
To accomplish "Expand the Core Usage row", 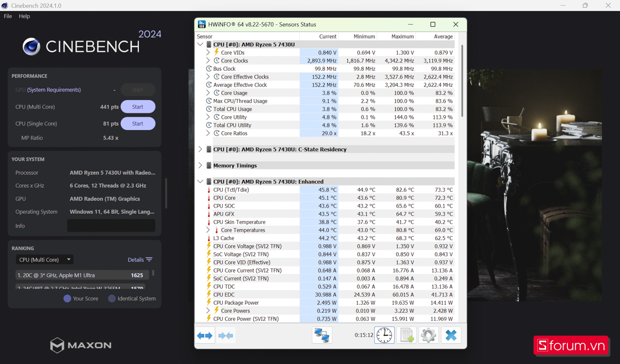I will (208, 93).
